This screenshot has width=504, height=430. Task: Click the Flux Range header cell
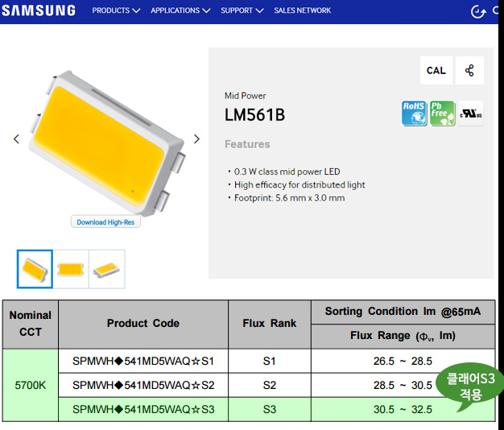(x=403, y=337)
